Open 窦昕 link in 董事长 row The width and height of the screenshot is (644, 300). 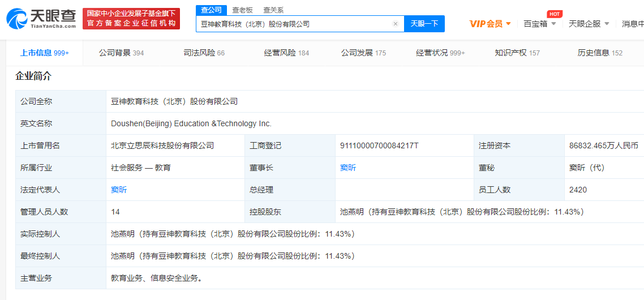pyautogui.click(x=348, y=168)
